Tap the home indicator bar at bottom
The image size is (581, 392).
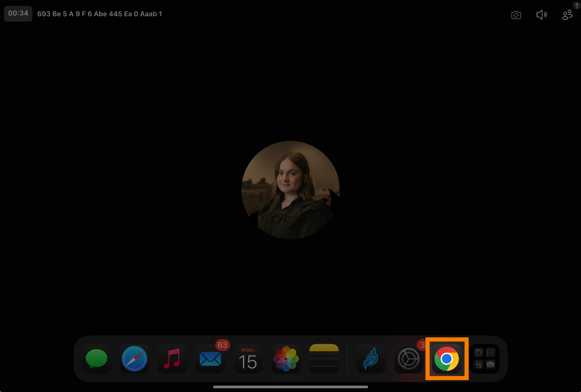(x=290, y=387)
